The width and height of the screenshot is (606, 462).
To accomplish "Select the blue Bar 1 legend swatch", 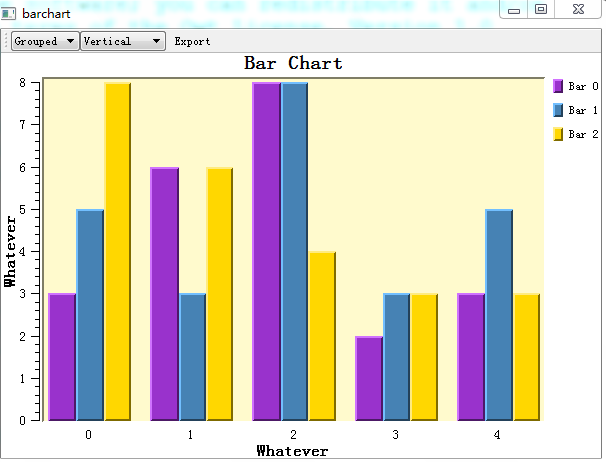I will point(558,110).
